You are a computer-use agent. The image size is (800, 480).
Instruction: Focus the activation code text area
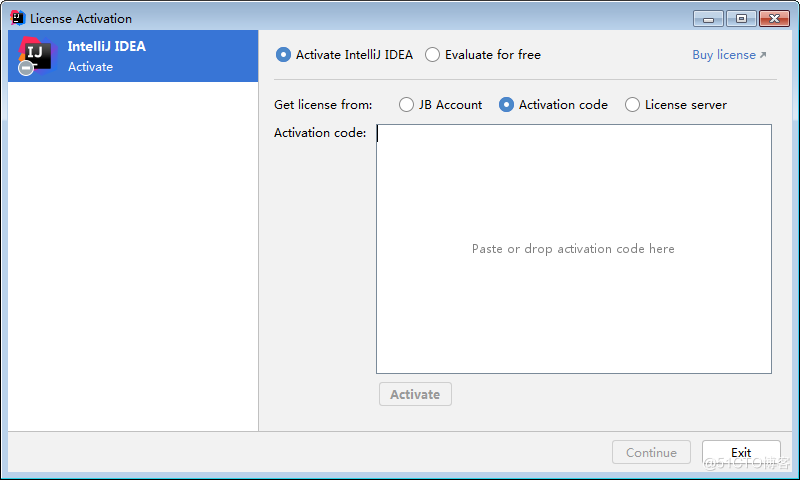(573, 249)
